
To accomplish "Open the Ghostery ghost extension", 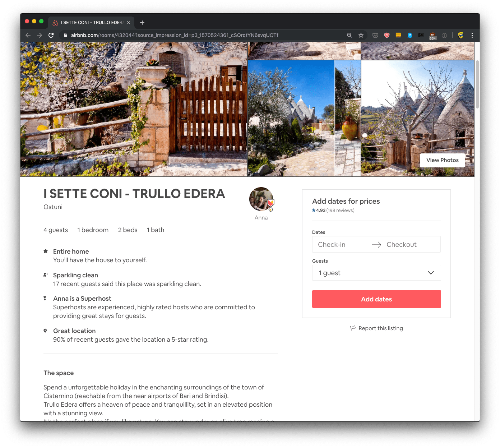I will 409,35.
